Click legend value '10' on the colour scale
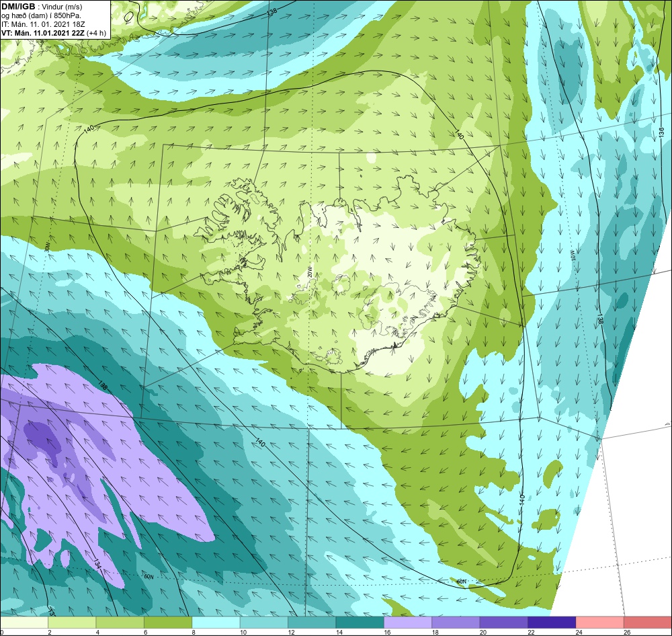Screen dimensions: 672x636 click(x=243, y=632)
